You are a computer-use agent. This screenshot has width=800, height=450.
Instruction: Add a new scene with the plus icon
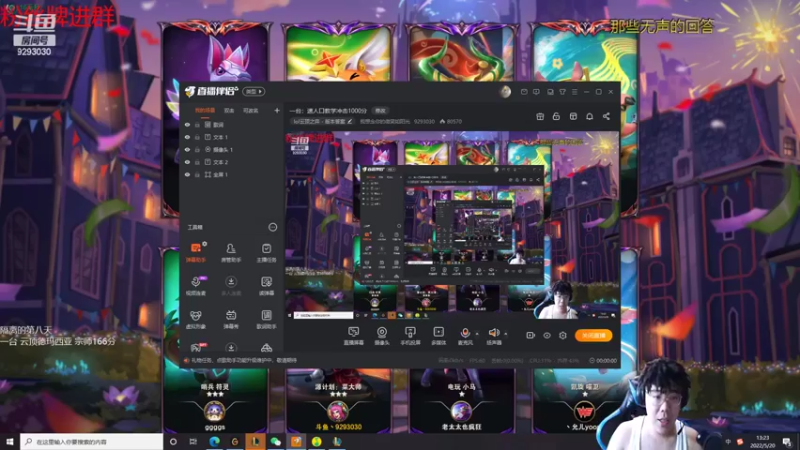[x=277, y=110]
